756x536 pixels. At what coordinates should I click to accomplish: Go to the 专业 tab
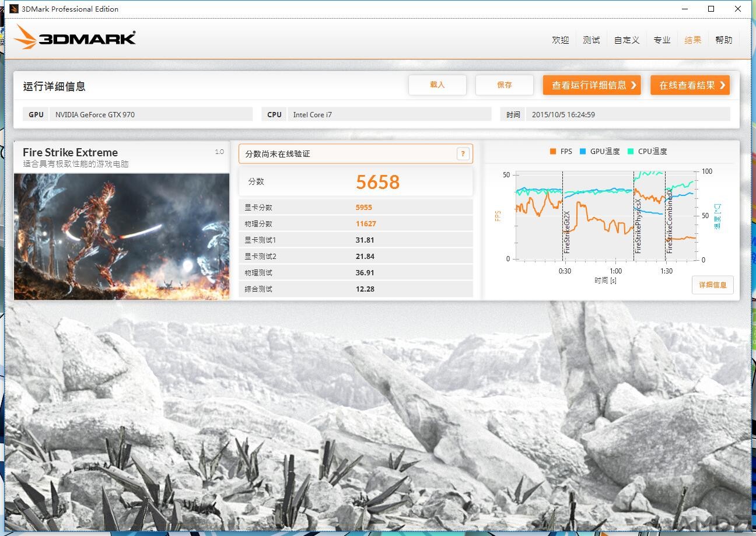[662, 40]
